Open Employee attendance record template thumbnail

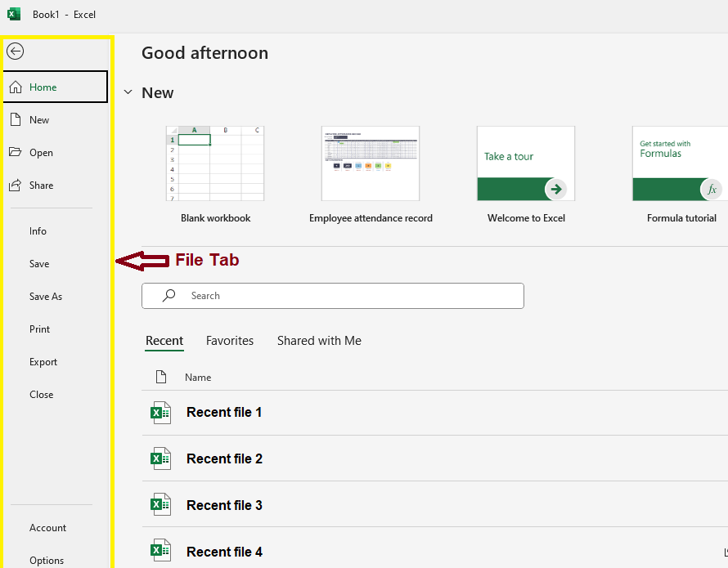click(x=371, y=163)
